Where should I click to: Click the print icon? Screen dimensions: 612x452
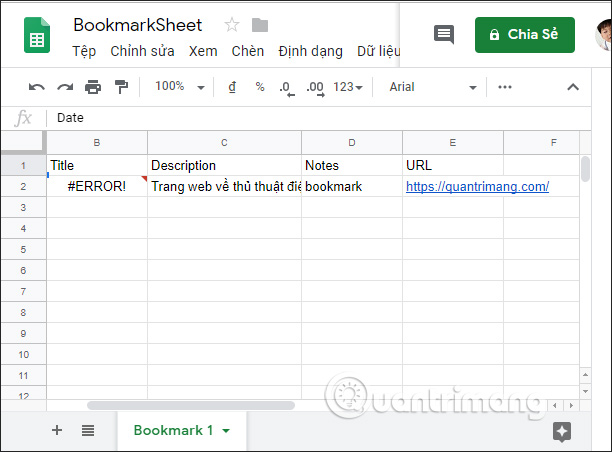pyautogui.click(x=93, y=87)
